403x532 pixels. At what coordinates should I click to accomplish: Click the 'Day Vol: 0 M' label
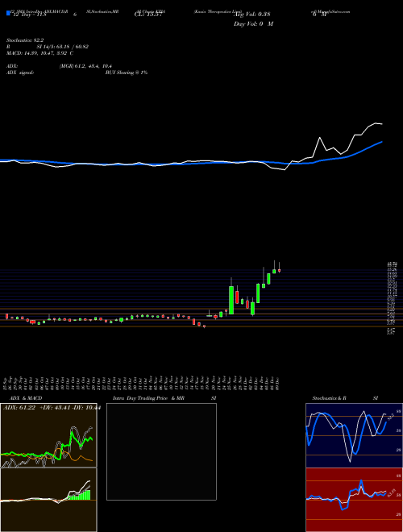pyautogui.click(x=253, y=24)
